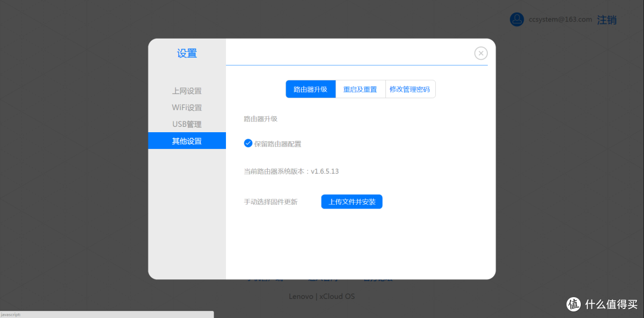Click the 设置 dialog title
Image resolution: width=644 pixels, height=318 pixels.
point(187,54)
